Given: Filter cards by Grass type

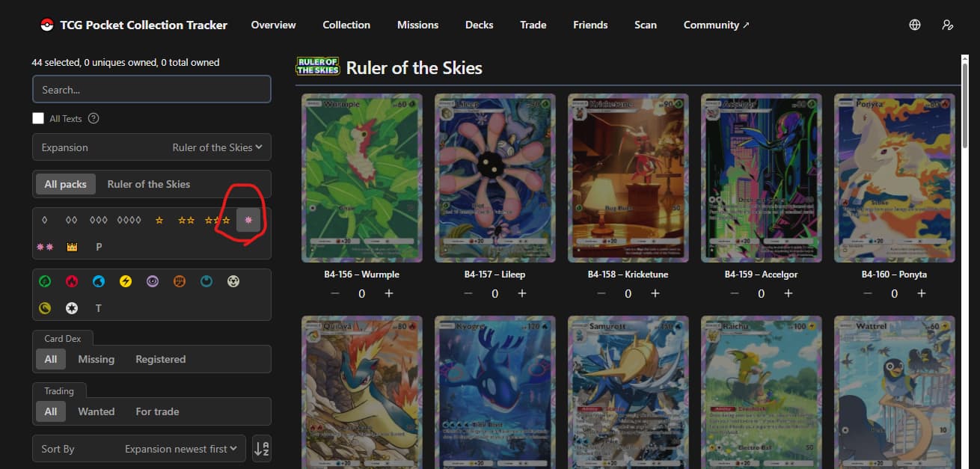Looking at the screenshot, I should [45, 281].
